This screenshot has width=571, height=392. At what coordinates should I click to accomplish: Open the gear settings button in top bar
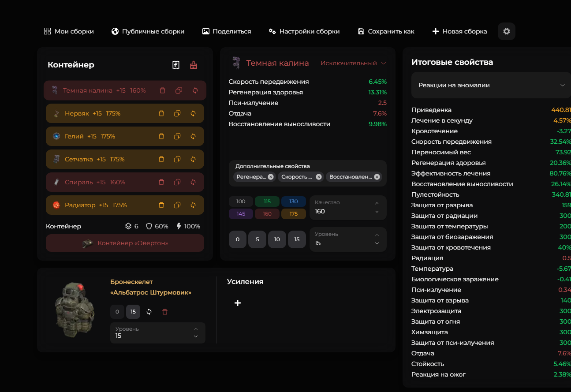pos(507,31)
